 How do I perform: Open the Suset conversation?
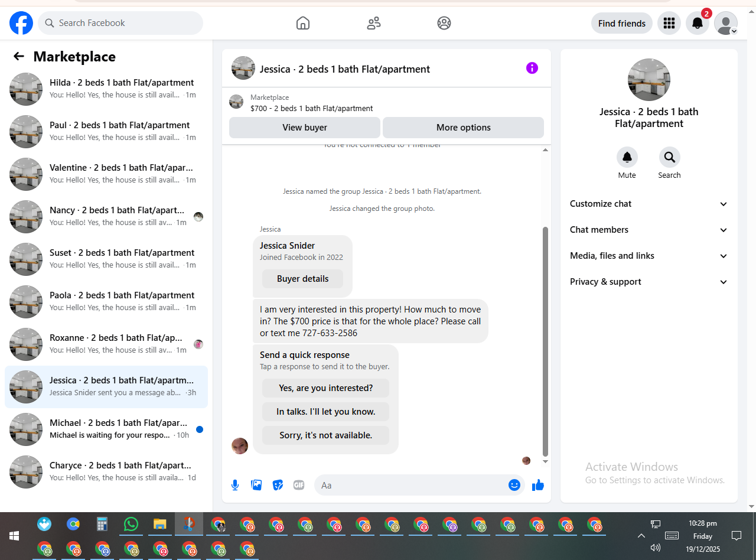106,259
